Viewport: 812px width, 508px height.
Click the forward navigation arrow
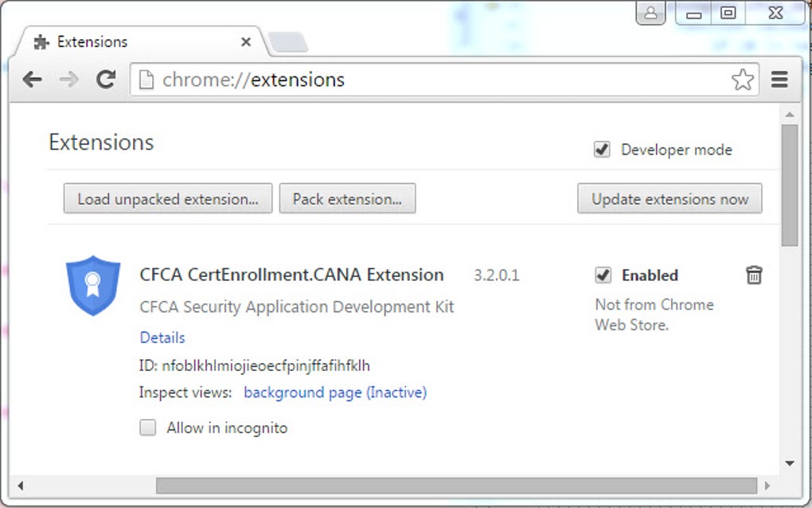68,80
